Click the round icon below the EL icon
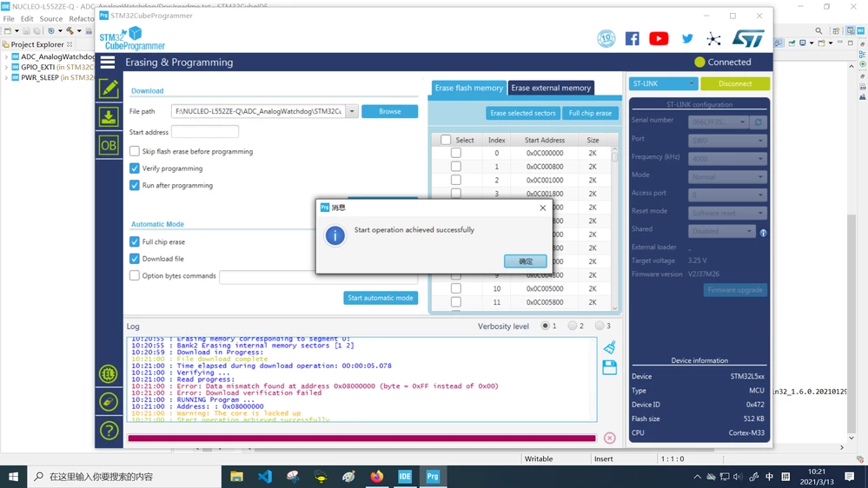 pyautogui.click(x=109, y=402)
